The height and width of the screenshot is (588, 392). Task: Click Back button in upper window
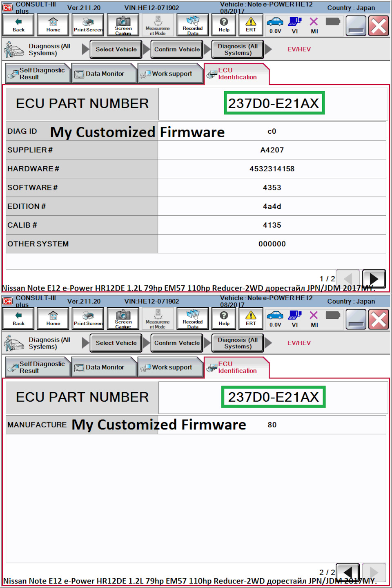pos(18,25)
